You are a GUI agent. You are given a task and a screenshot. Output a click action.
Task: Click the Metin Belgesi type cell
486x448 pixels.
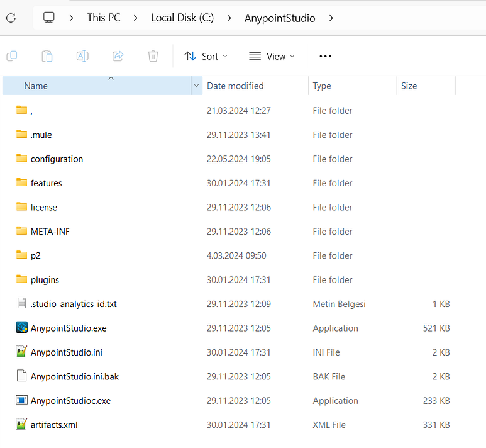339,304
